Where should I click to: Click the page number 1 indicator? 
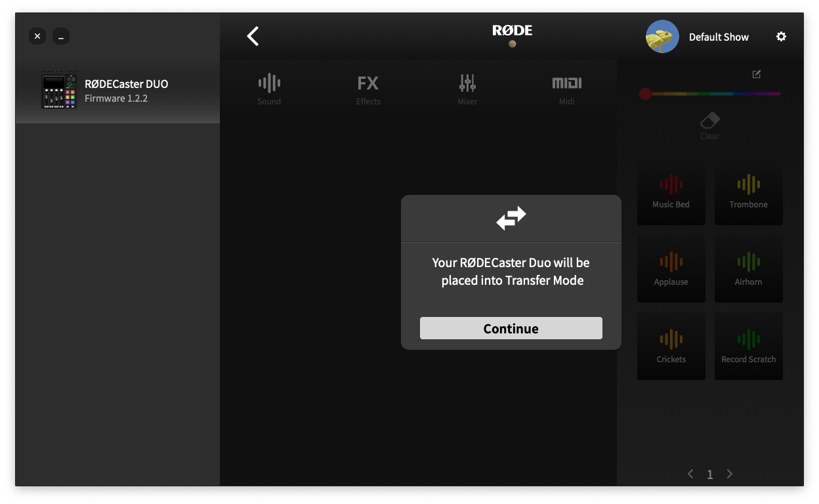coord(710,474)
